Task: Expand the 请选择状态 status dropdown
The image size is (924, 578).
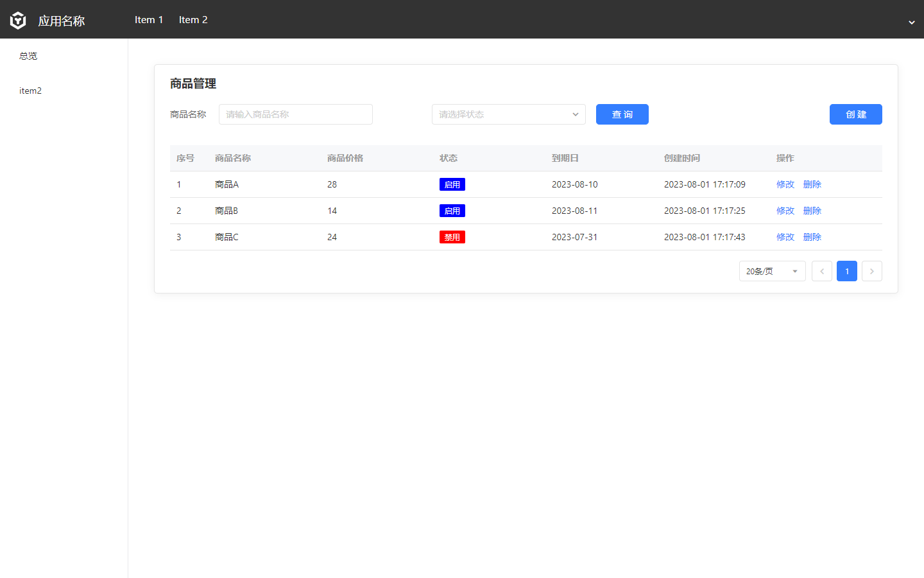Action: pyautogui.click(x=508, y=114)
